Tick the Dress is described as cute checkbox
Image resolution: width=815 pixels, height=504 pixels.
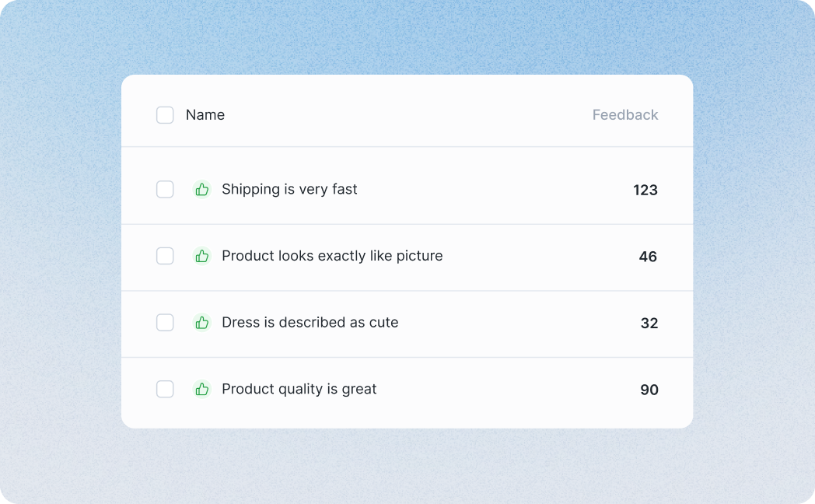165,323
